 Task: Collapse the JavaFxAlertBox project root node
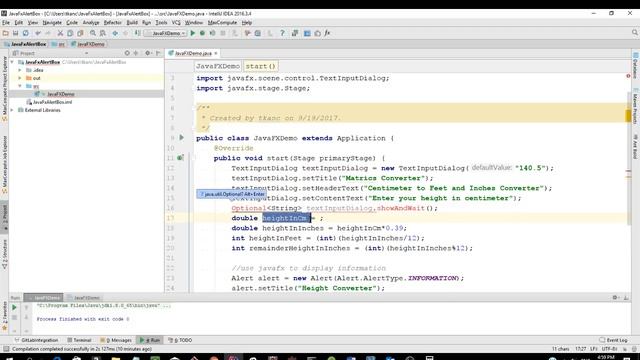pos(12,62)
